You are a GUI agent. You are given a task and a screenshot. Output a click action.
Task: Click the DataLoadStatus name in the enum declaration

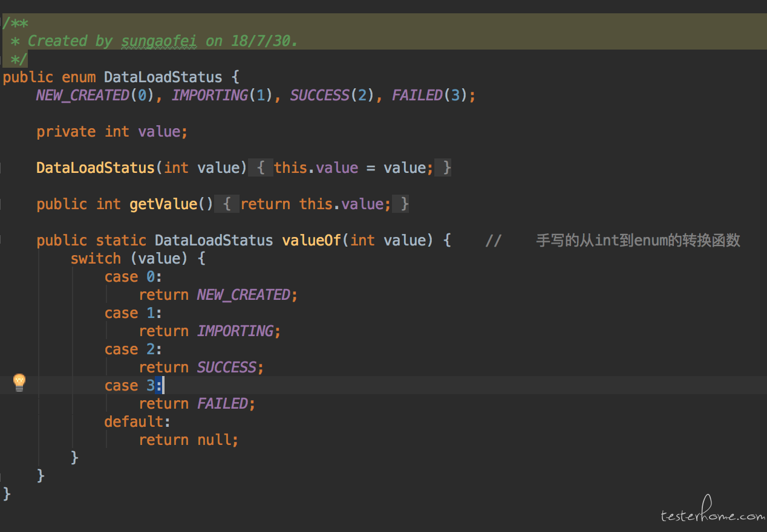point(163,77)
